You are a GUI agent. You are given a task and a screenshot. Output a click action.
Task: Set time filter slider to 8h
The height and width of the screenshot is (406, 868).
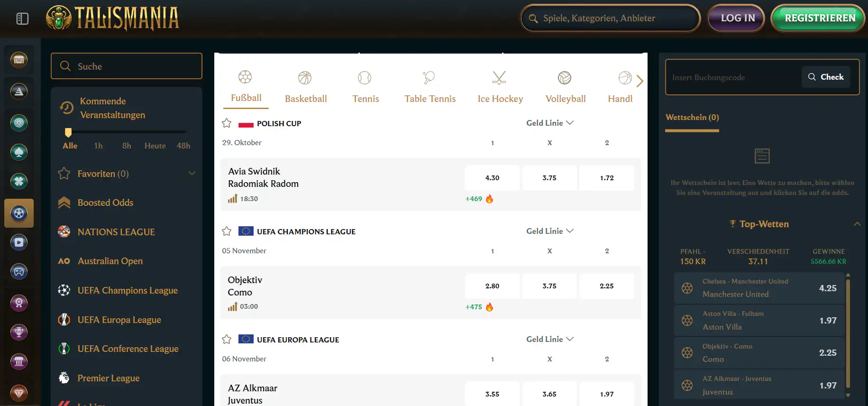[127, 146]
